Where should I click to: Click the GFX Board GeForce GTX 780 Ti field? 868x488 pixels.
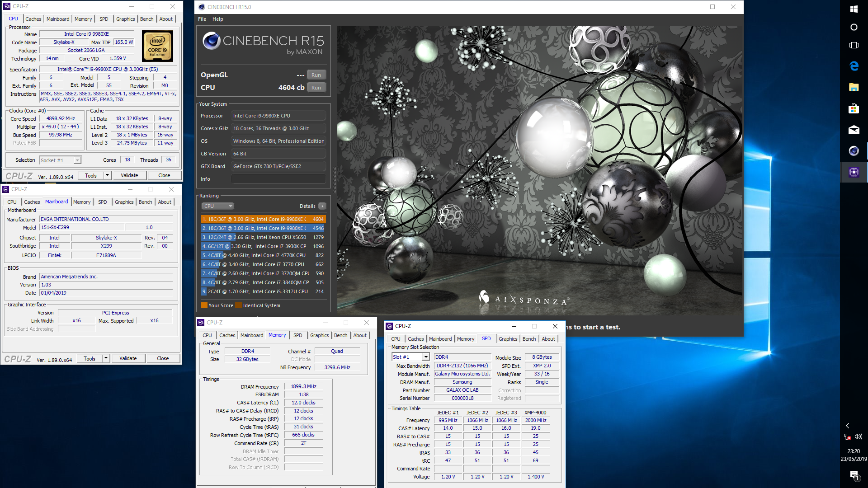click(278, 166)
